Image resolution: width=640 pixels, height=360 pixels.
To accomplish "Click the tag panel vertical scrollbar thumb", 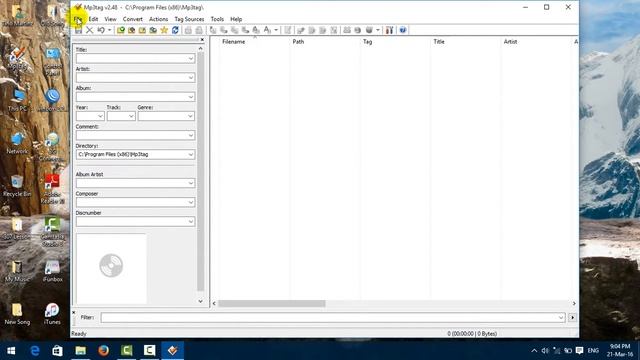I will click(x=200, y=171).
